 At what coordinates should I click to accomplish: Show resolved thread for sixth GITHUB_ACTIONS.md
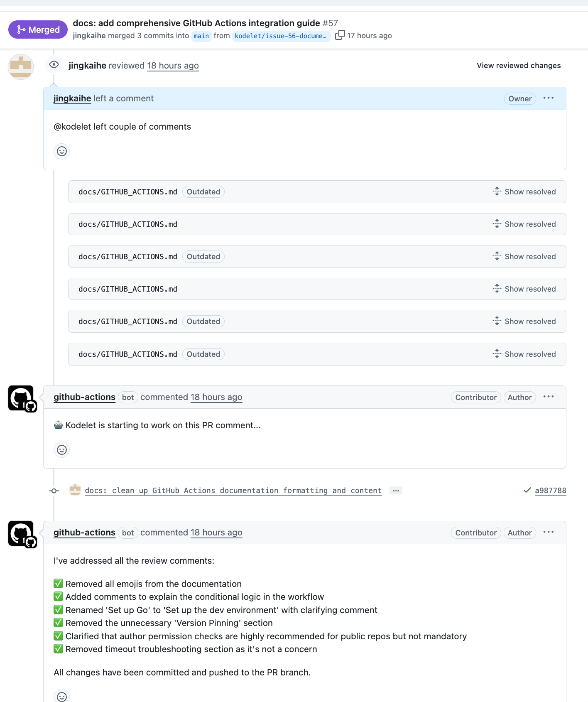point(524,354)
